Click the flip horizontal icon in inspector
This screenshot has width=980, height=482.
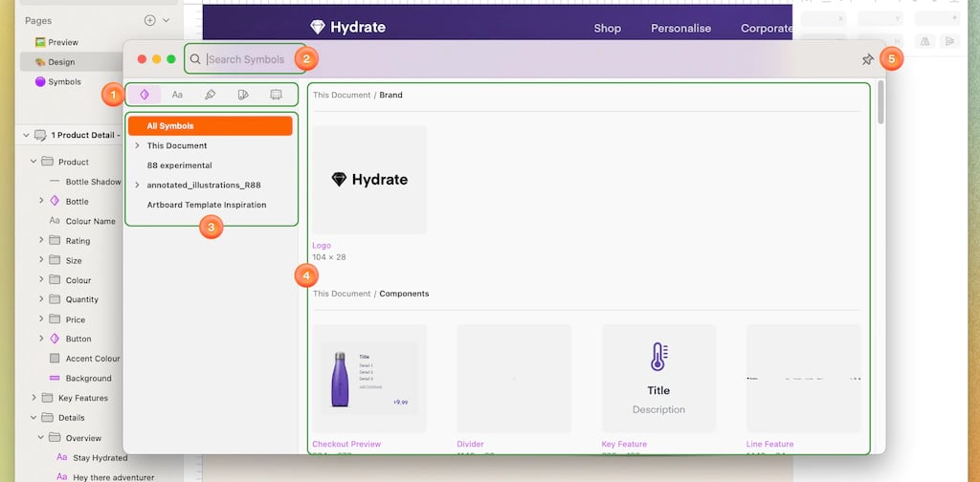click(x=925, y=41)
